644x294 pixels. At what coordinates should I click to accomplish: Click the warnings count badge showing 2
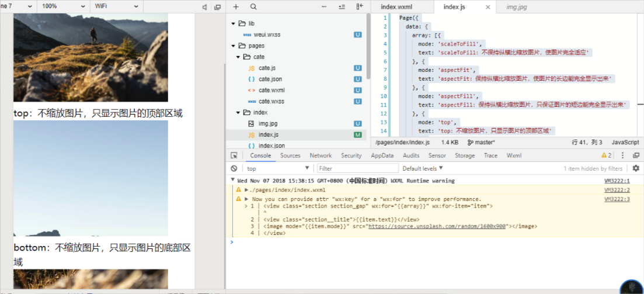(606, 155)
